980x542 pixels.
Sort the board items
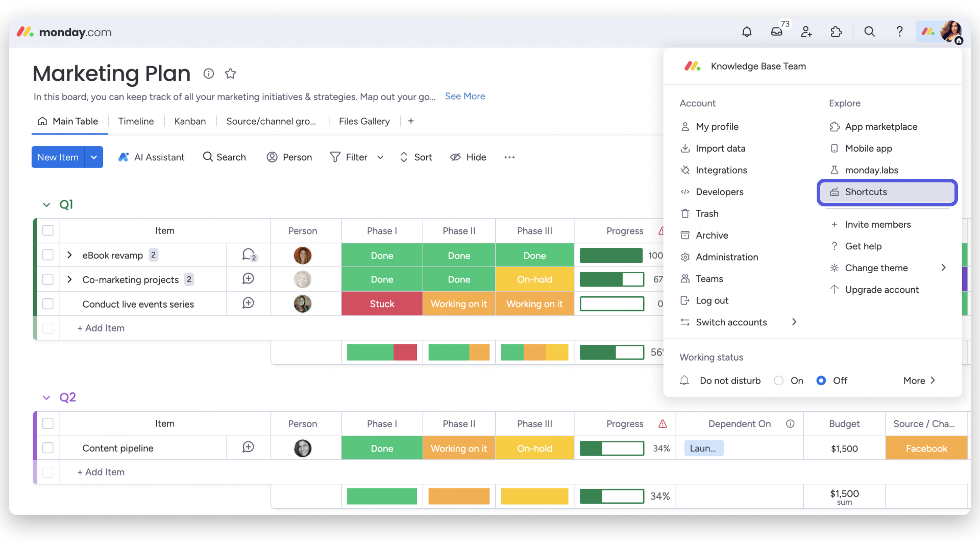pos(415,157)
